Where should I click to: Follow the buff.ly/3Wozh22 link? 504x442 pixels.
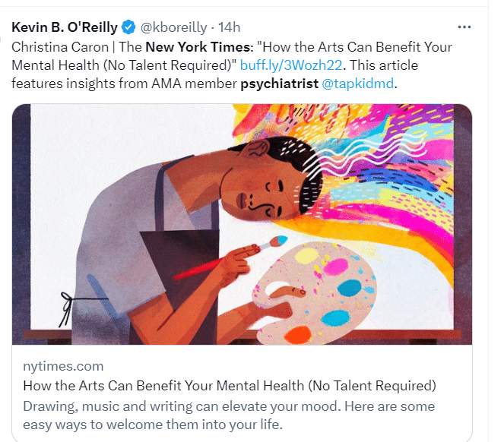pyautogui.click(x=287, y=65)
